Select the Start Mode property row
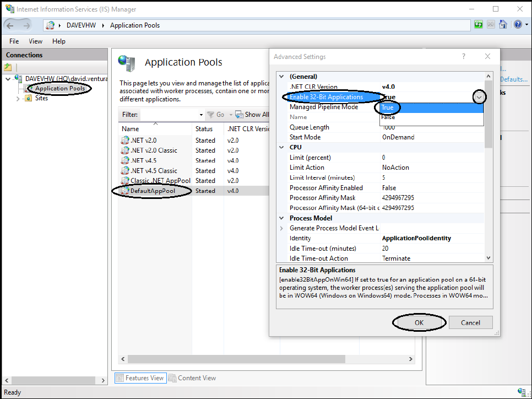Viewport: 532px width, 399px height. click(x=386, y=137)
